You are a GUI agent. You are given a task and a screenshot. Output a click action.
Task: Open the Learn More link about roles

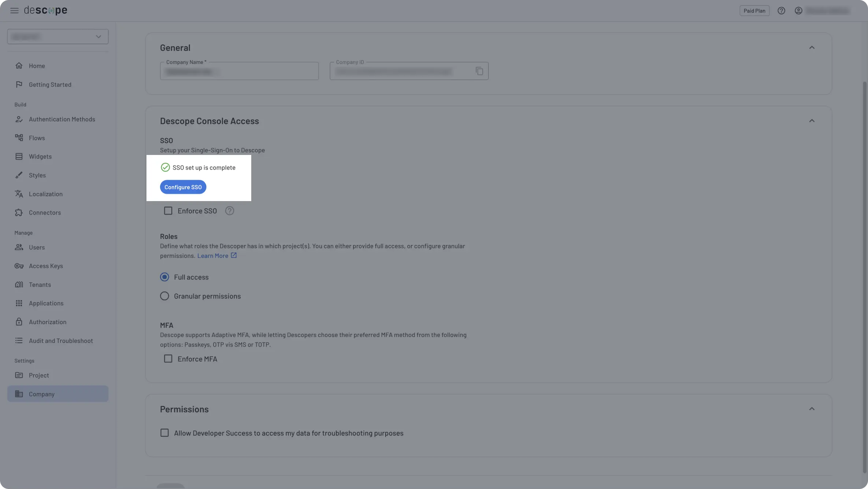point(213,255)
